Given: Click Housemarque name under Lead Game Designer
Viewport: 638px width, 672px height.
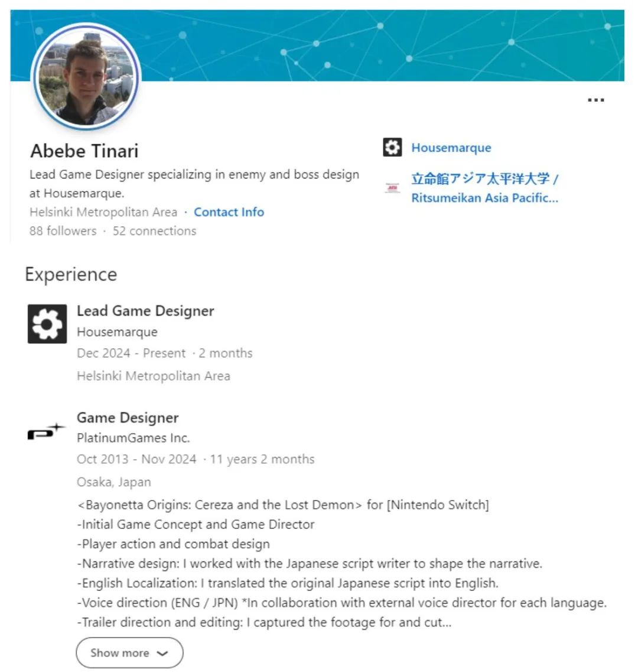Looking at the screenshot, I should [x=117, y=332].
